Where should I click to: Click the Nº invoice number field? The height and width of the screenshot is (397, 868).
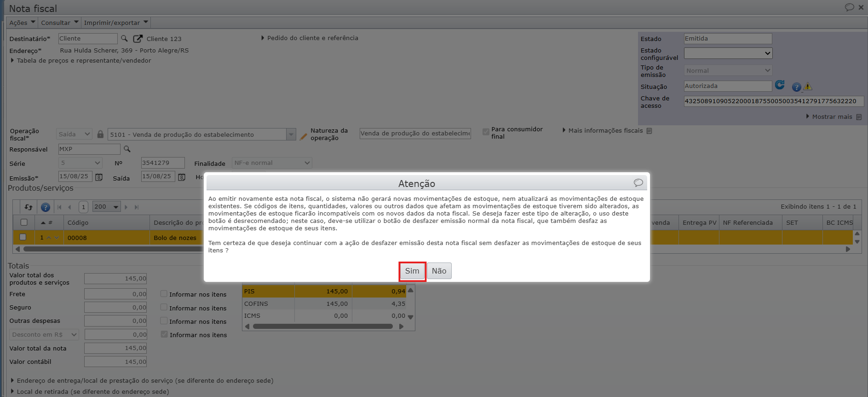pos(163,163)
